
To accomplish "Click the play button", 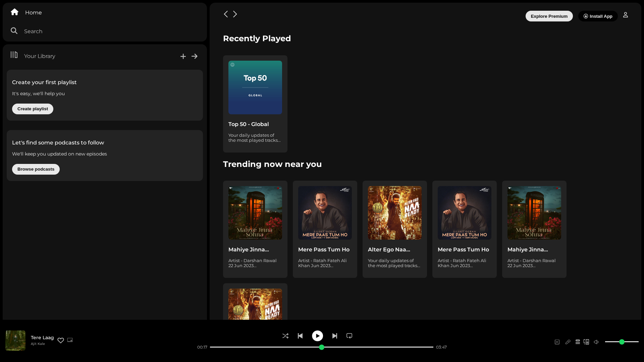I will click(x=318, y=336).
